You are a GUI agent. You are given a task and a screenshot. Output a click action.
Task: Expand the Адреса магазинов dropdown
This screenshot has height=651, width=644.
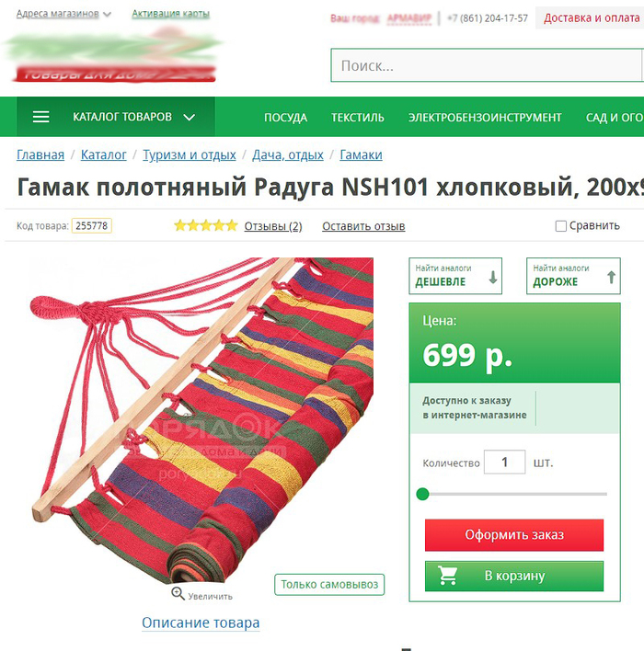coord(64,14)
